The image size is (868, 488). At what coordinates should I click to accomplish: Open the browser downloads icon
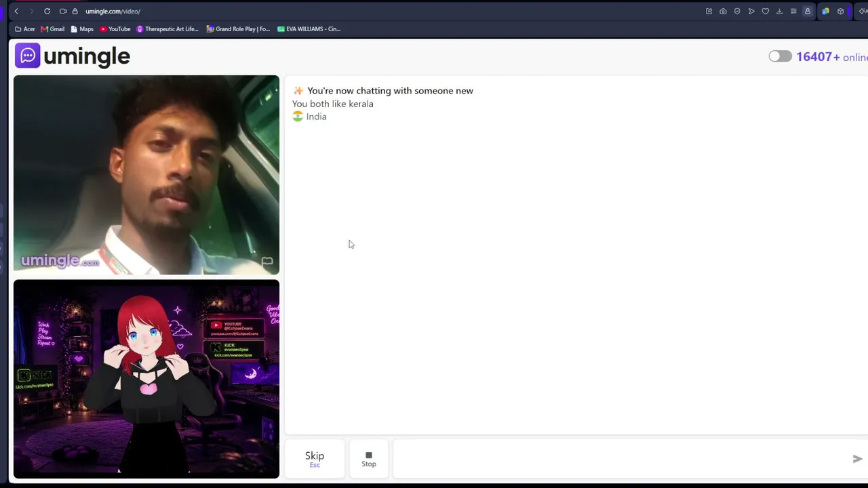point(779,11)
